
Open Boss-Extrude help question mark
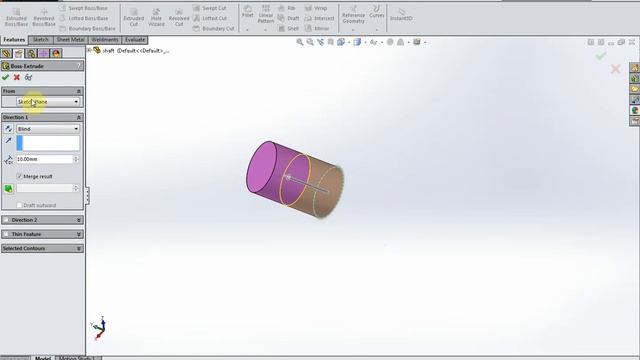pyautogui.click(x=79, y=66)
